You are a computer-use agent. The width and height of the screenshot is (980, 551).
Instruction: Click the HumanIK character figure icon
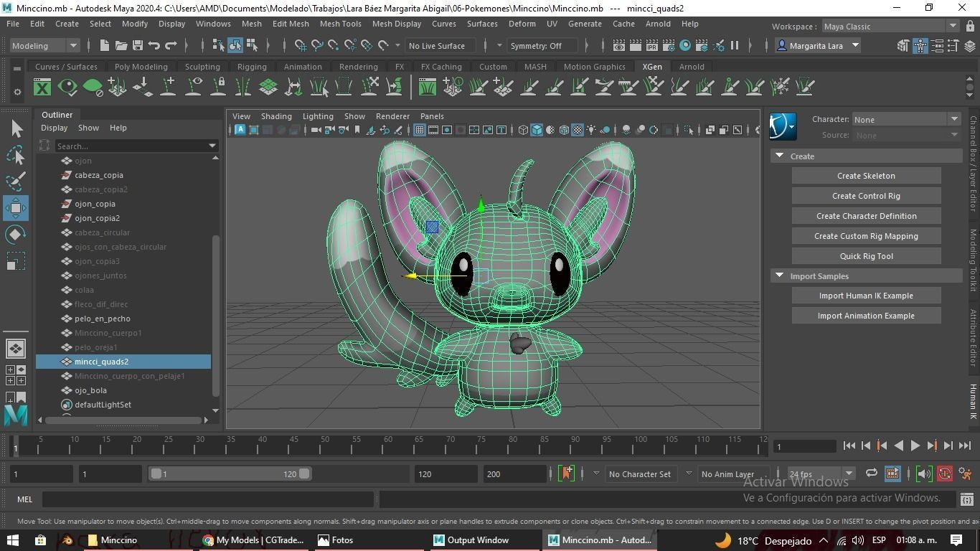click(x=920, y=45)
